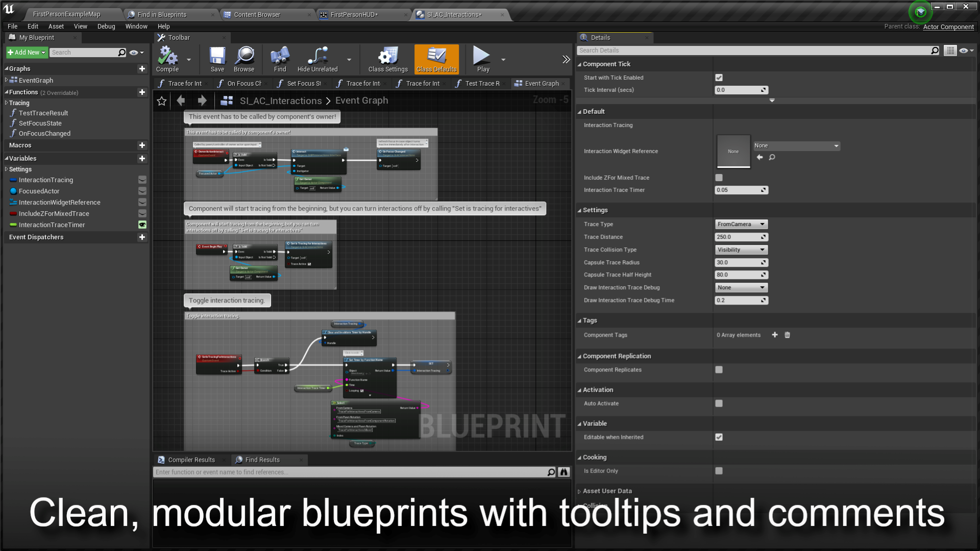The height and width of the screenshot is (551, 980).
Task: Browse to this asset in Content Browser
Action: 244,57
